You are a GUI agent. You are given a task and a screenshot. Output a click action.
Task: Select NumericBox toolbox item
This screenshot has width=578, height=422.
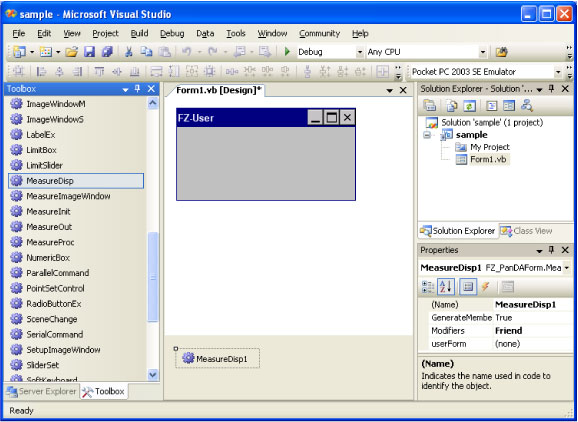point(76,258)
